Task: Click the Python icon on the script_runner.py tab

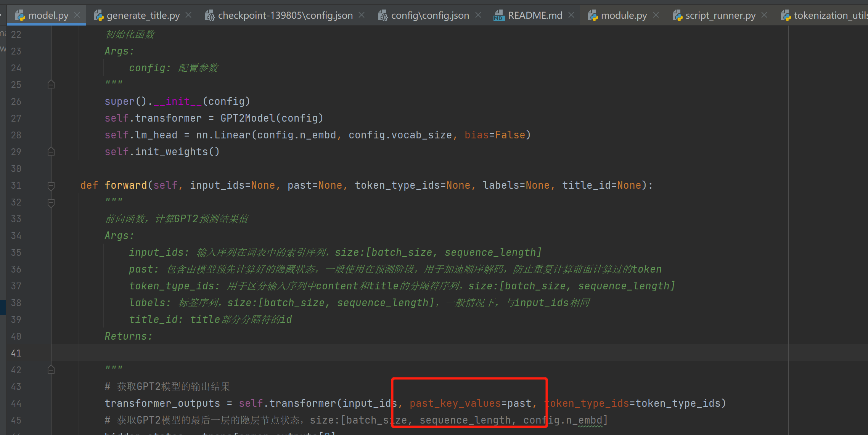Action: tap(677, 15)
